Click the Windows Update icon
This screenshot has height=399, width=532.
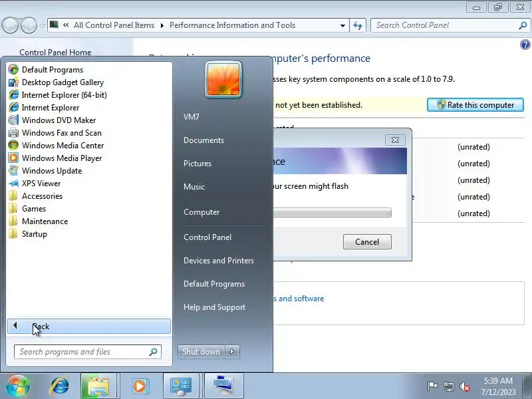click(13, 171)
